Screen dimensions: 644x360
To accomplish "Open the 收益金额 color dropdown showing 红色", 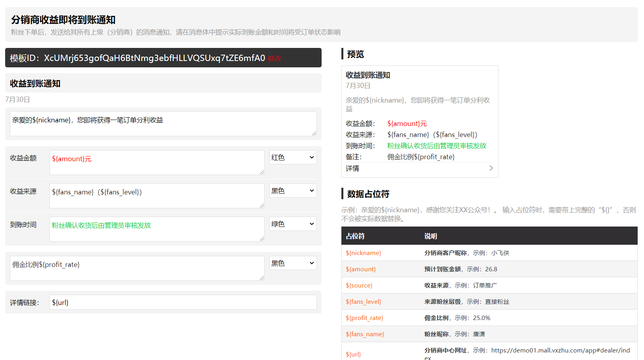I will coord(293,158).
